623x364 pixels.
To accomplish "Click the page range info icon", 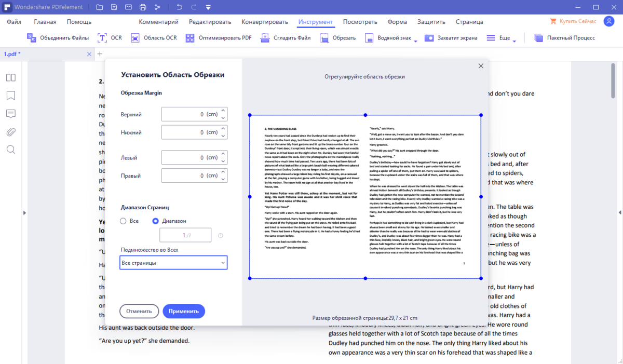I will point(221,235).
